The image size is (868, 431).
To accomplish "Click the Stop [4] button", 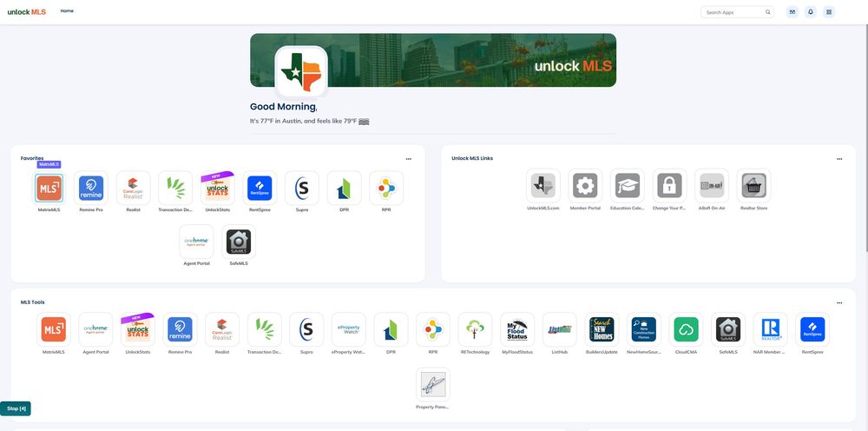I will (x=16, y=408).
